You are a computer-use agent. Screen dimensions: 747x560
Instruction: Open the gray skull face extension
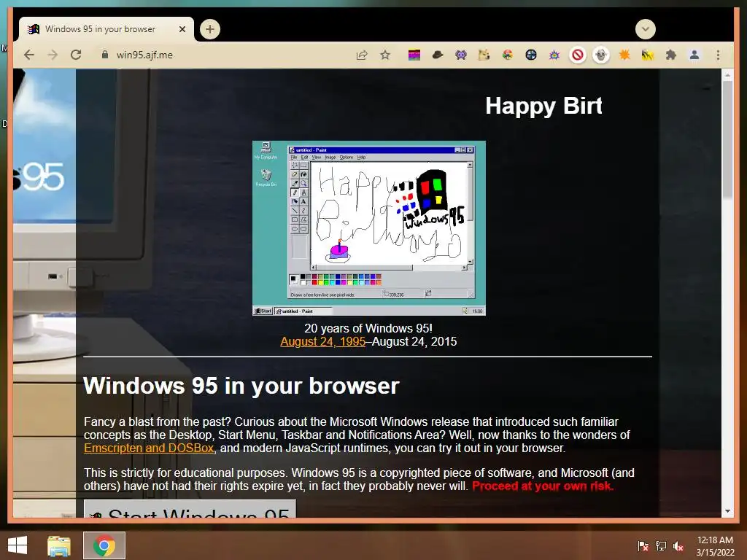(601, 55)
